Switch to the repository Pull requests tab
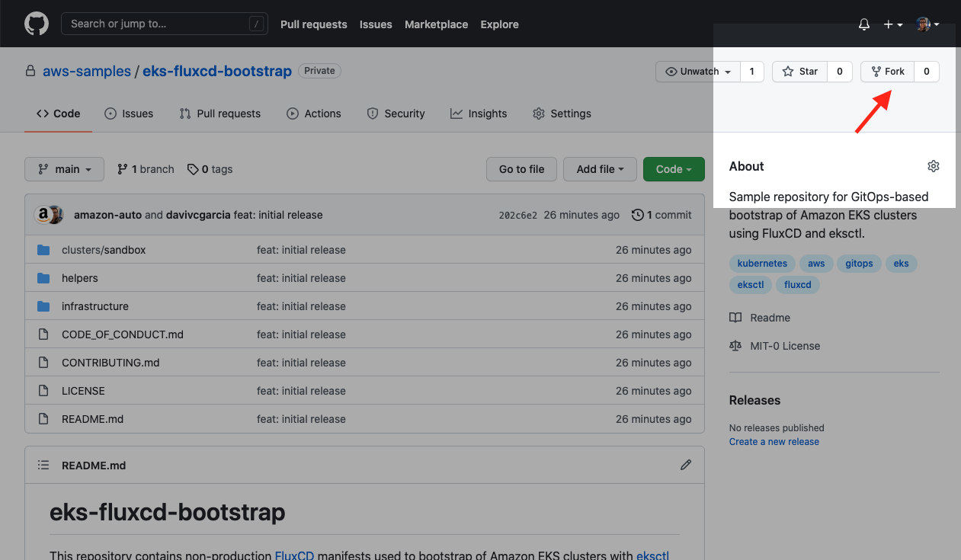Viewport: 961px width, 560px height. click(219, 114)
